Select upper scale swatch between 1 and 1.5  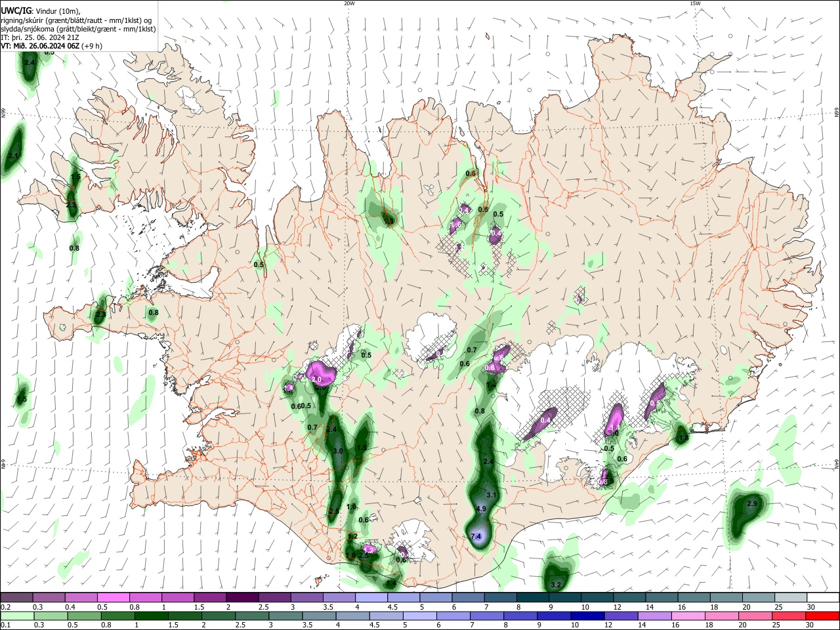[178, 598]
